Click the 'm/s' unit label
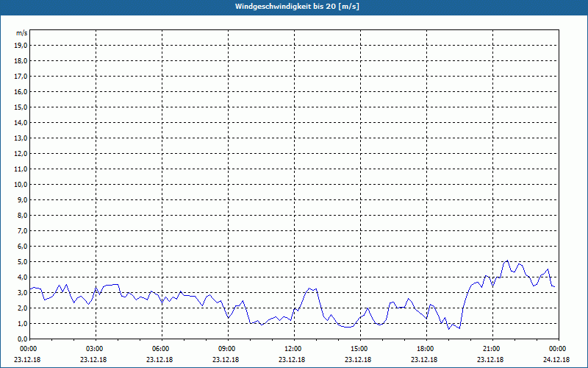 [22, 33]
